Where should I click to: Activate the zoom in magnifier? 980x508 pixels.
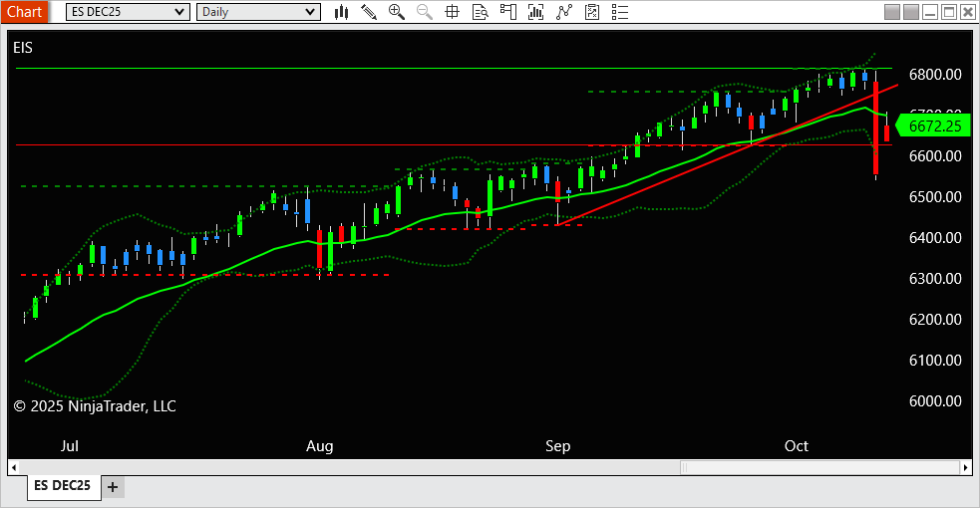[396, 12]
